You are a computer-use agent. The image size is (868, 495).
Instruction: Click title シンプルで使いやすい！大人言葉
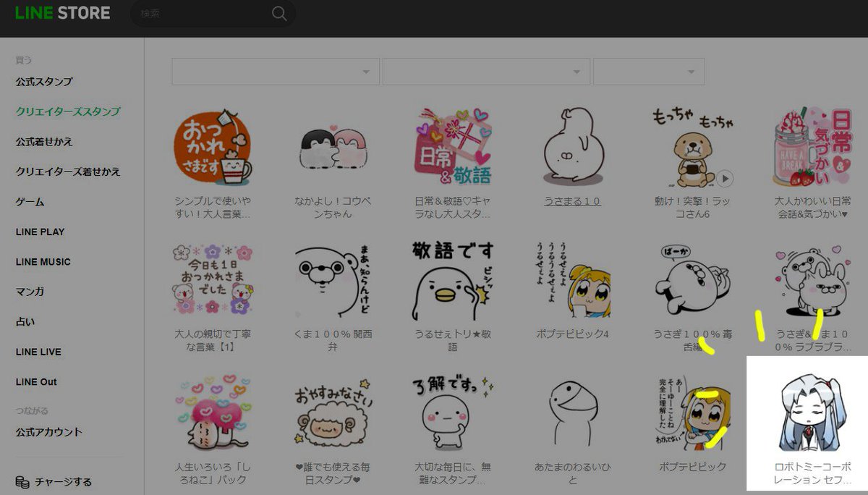[x=213, y=208]
